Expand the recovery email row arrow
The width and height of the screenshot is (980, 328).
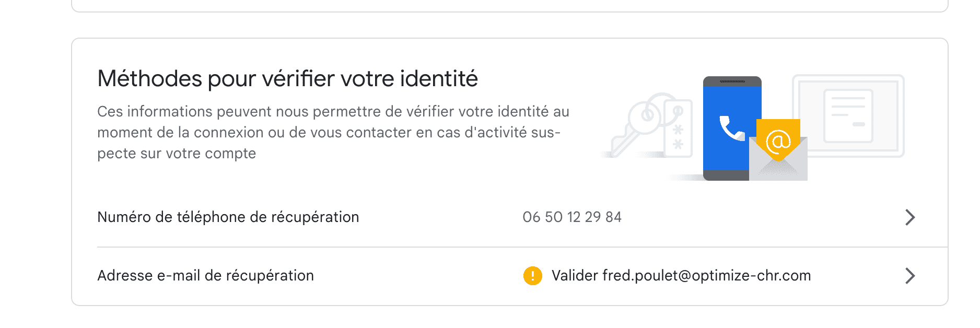tap(909, 276)
